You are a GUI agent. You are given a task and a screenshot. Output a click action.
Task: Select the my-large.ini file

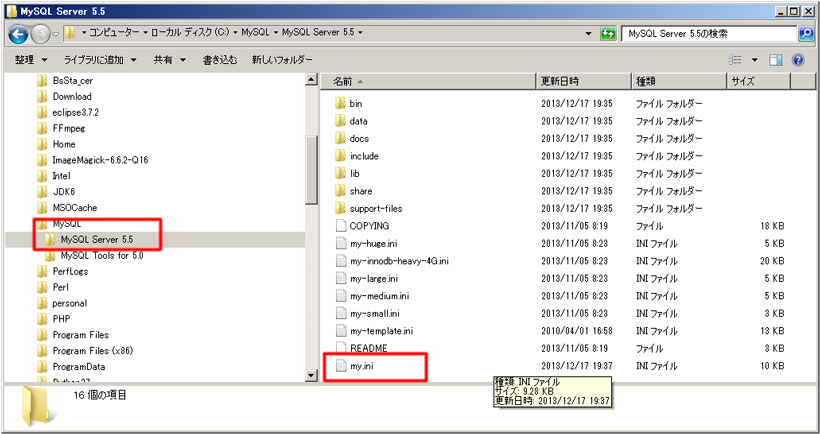click(x=374, y=278)
